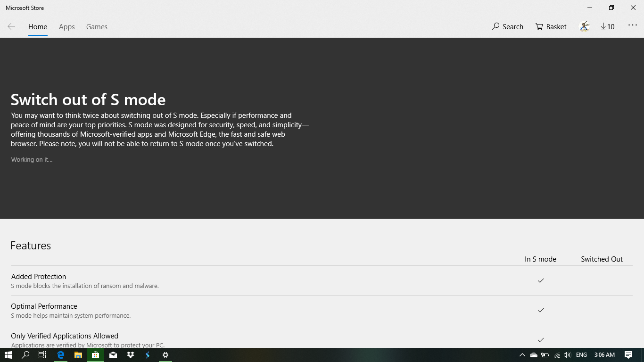Open the Windows Start menu

(x=8, y=355)
